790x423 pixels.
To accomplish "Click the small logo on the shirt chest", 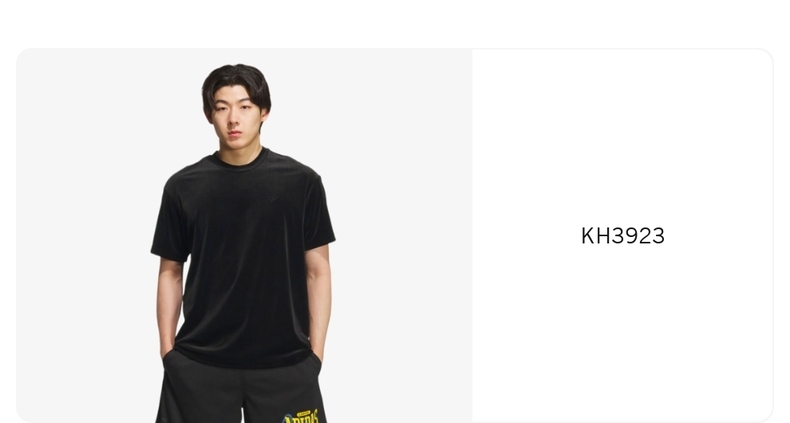I will (272, 197).
